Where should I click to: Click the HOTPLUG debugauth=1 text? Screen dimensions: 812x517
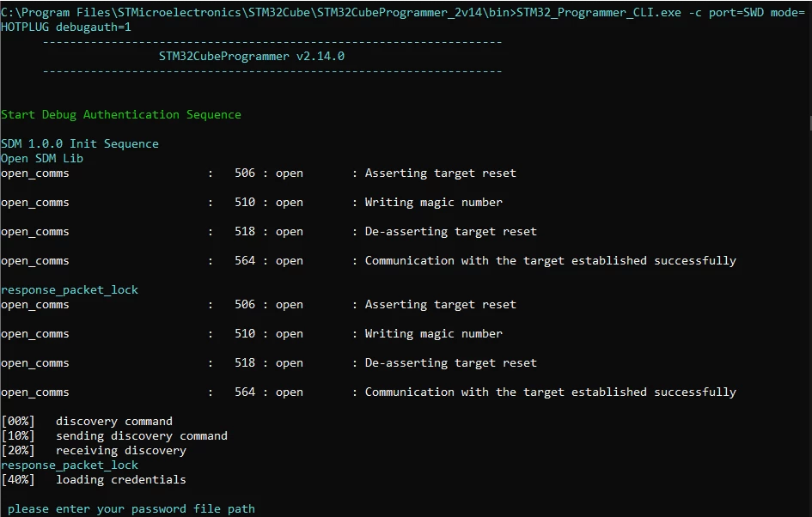point(66,27)
